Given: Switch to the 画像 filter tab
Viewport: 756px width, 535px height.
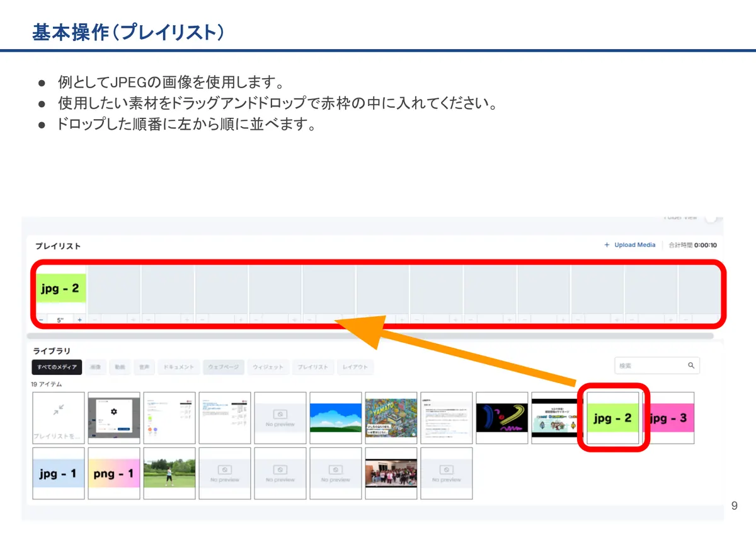Looking at the screenshot, I should tap(95, 367).
